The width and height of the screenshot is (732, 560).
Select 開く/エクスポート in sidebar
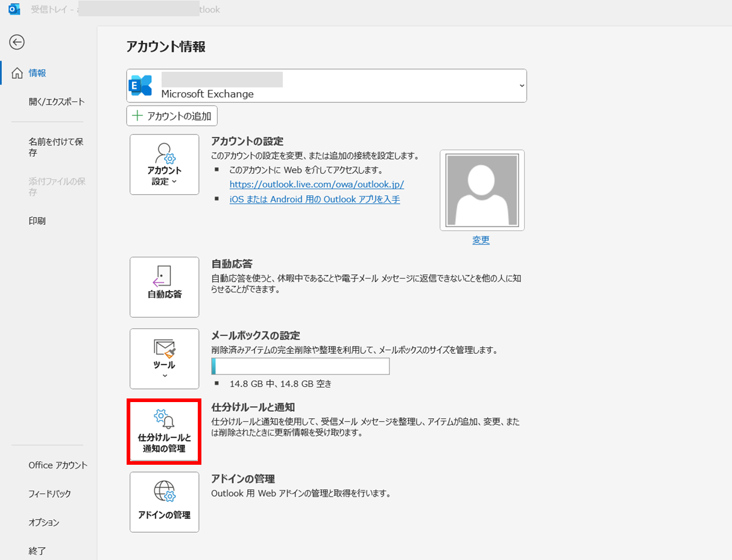point(57,102)
